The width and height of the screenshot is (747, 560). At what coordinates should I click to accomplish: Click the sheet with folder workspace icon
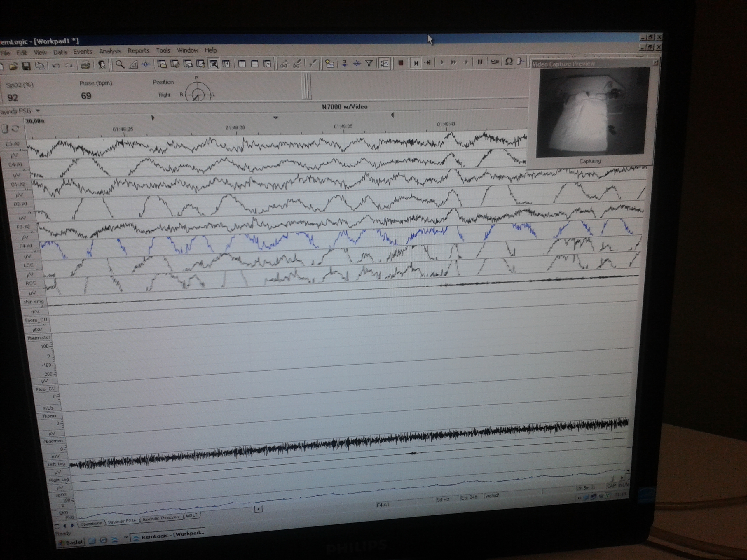(162, 64)
